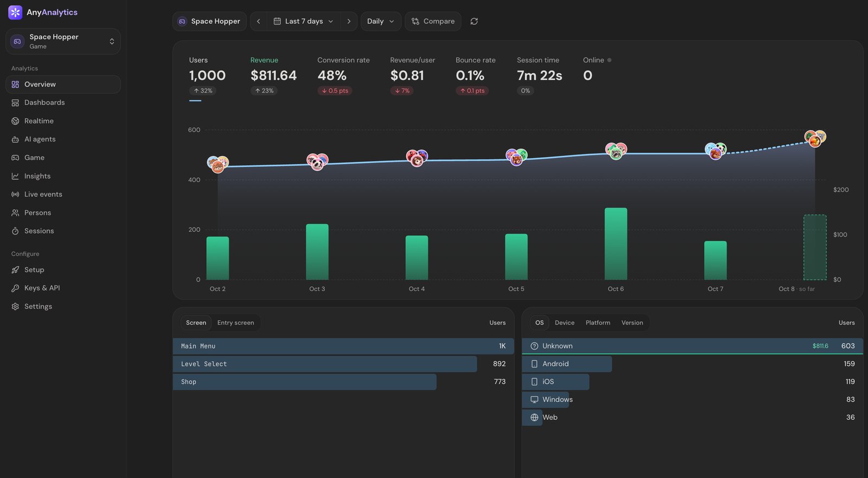Select the Screen tab
The height and width of the screenshot is (478, 868).
point(196,322)
